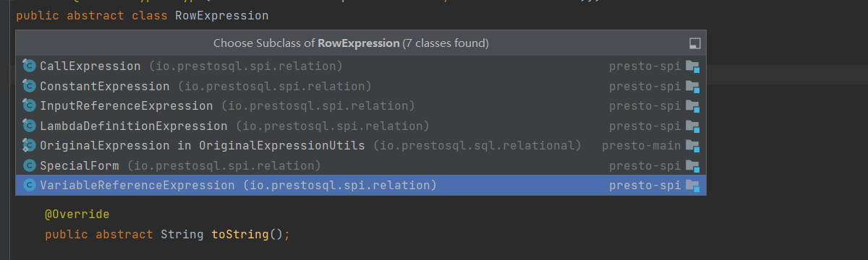The height and width of the screenshot is (260, 868).
Task: Click the OriginalExpression class icon
Action: pyautogui.click(x=29, y=146)
